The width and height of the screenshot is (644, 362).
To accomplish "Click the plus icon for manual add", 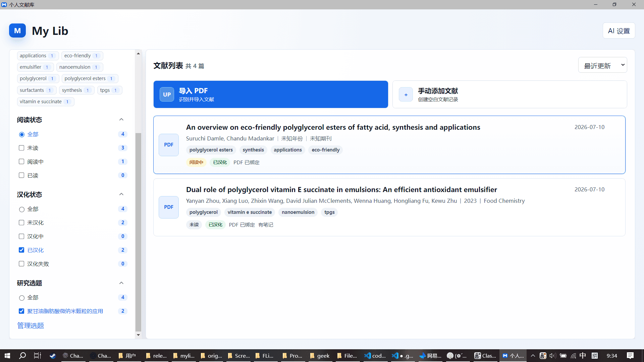I will pyautogui.click(x=406, y=95).
